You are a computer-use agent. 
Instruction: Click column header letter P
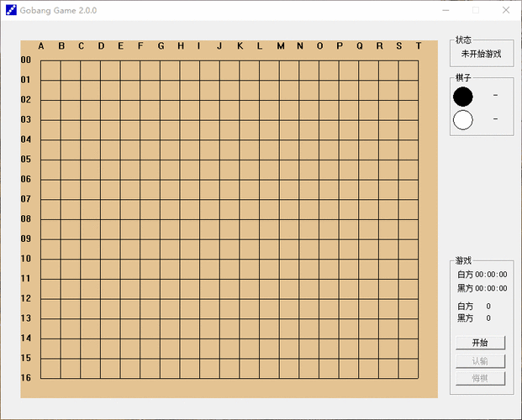click(x=340, y=46)
